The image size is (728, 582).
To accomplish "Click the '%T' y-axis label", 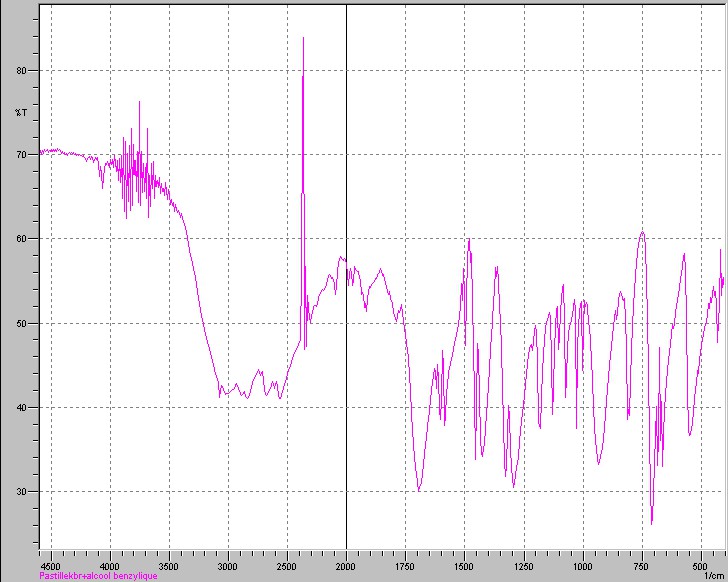I will click(x=21, y=113).
